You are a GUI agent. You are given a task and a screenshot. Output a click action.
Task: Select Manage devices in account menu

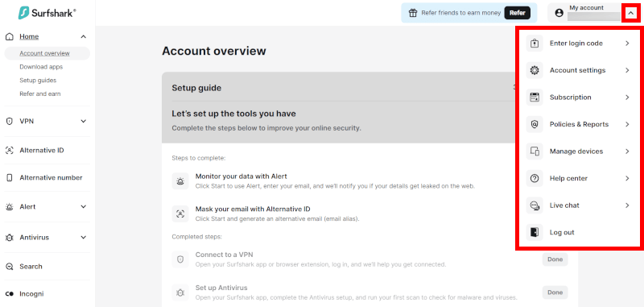[578, 151]
